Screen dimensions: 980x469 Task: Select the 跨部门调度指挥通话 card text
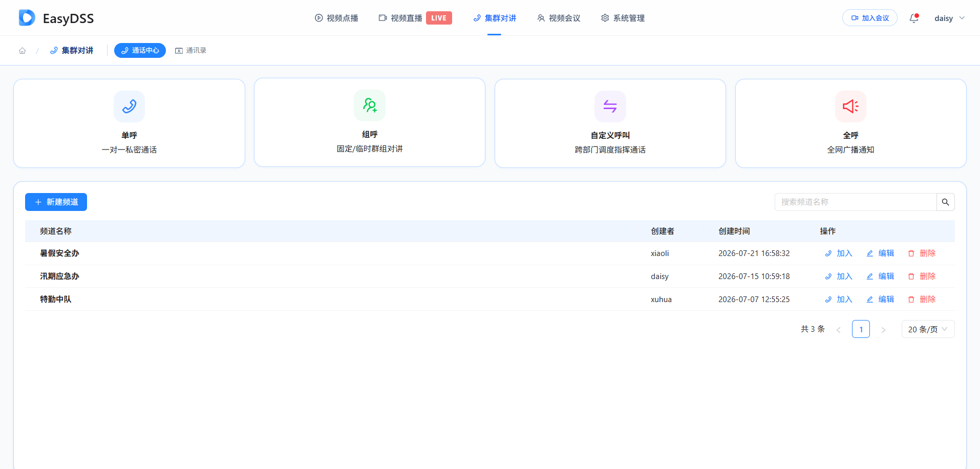coord(610,150)
